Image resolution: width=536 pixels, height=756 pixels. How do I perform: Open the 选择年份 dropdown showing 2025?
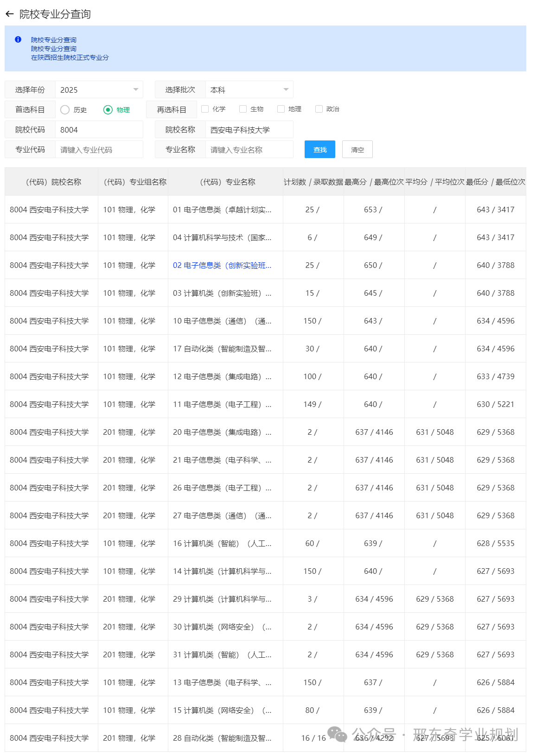coord(99,90)
